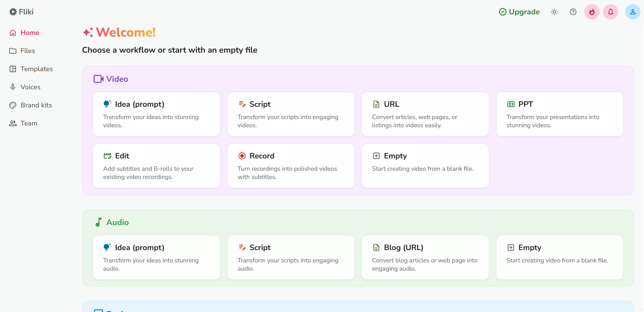644x312 pixels.
Task: Click the Upgrade link
Action: click(x=519, y=12)
